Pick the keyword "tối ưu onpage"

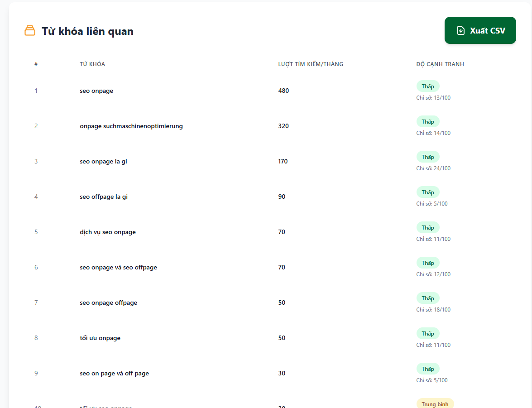tap(100, 338)
